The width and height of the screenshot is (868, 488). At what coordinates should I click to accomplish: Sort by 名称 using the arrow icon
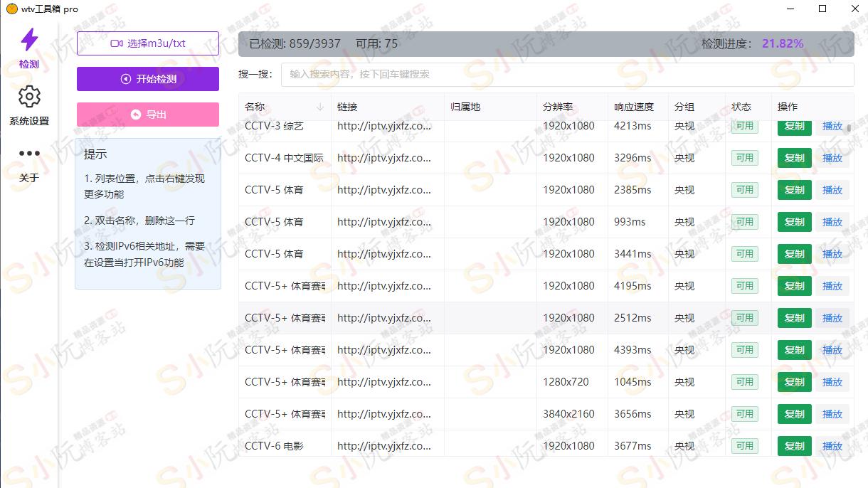[x=320, y=107]
